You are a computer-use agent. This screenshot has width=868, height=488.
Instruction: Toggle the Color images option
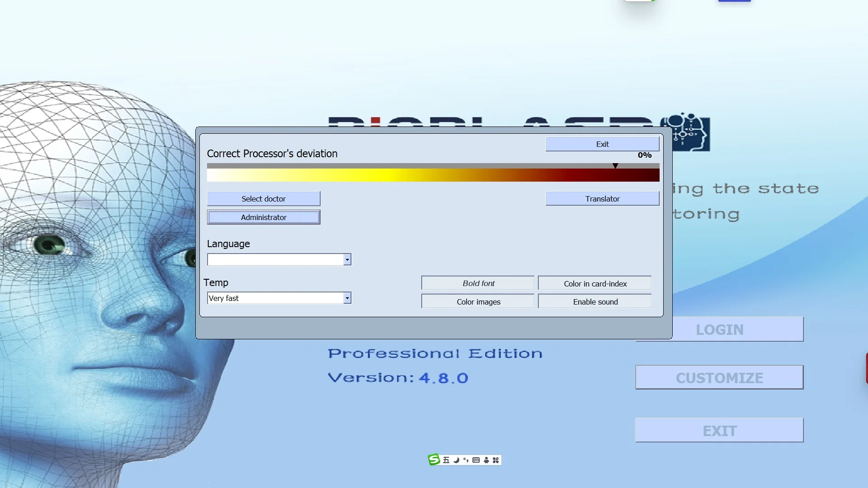point(478,301)
